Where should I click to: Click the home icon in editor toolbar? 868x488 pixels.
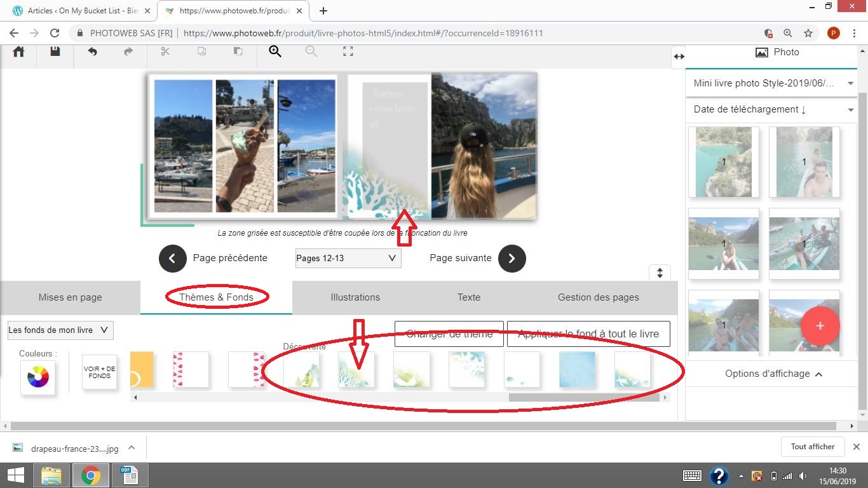tap(18, 52)
